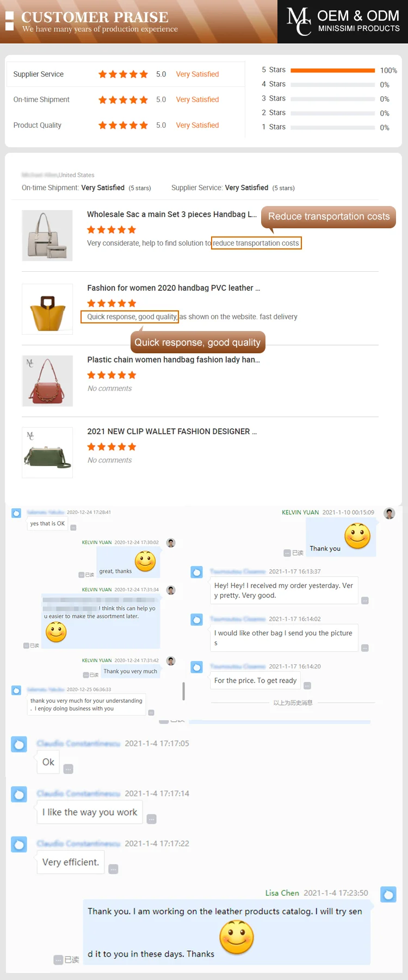Image resolution: width=408 pixels, height=980 pixels.
Task: Click the blue avatar beside Lisa Chen's name
Action: point(388,894)
